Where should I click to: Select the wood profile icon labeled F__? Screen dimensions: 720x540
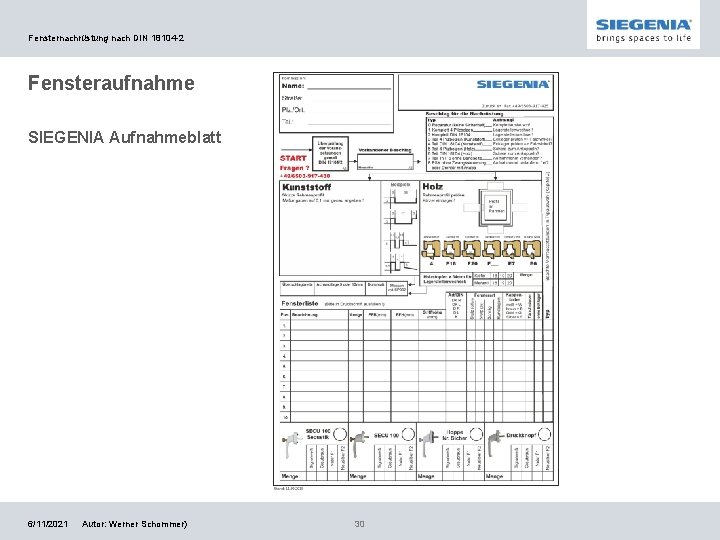pos(491,249)
